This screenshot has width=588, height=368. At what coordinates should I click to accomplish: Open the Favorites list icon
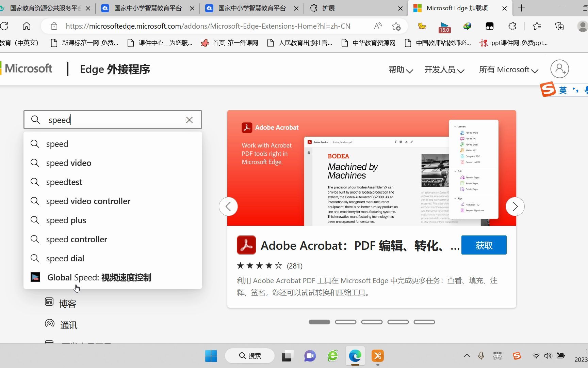tap(537, 26)
